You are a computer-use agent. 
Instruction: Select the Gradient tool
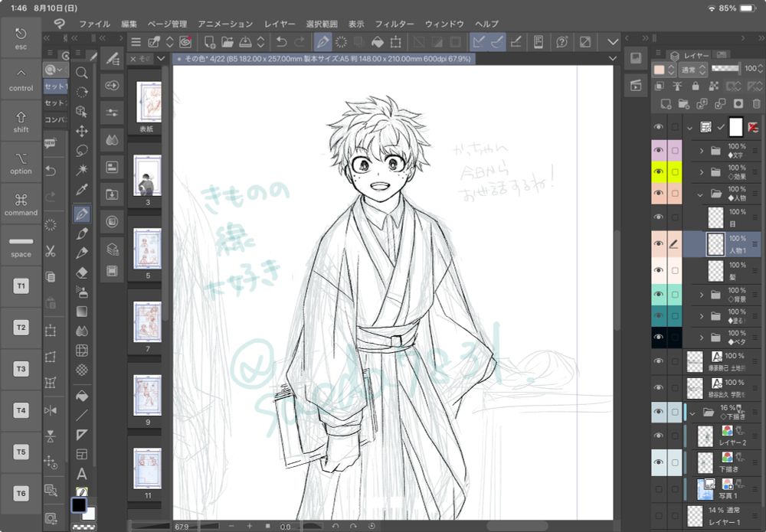click(x=82, y=312)
